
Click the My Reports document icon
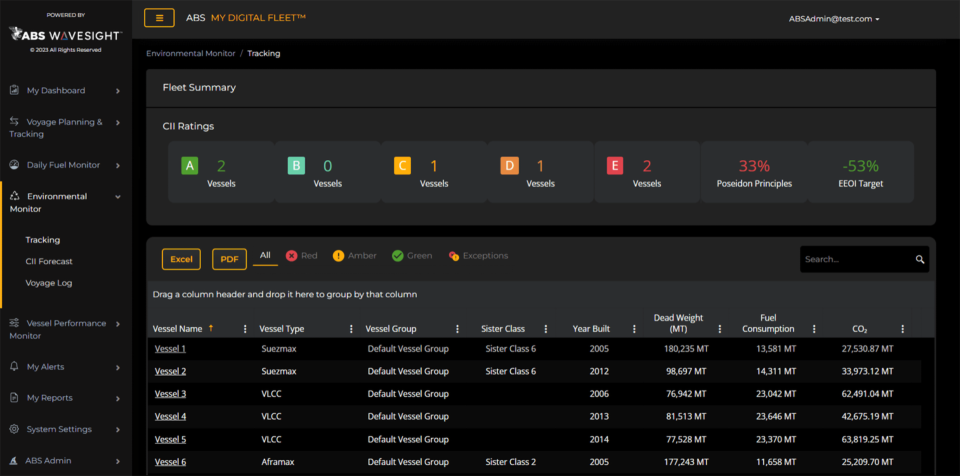click(15, 398)
